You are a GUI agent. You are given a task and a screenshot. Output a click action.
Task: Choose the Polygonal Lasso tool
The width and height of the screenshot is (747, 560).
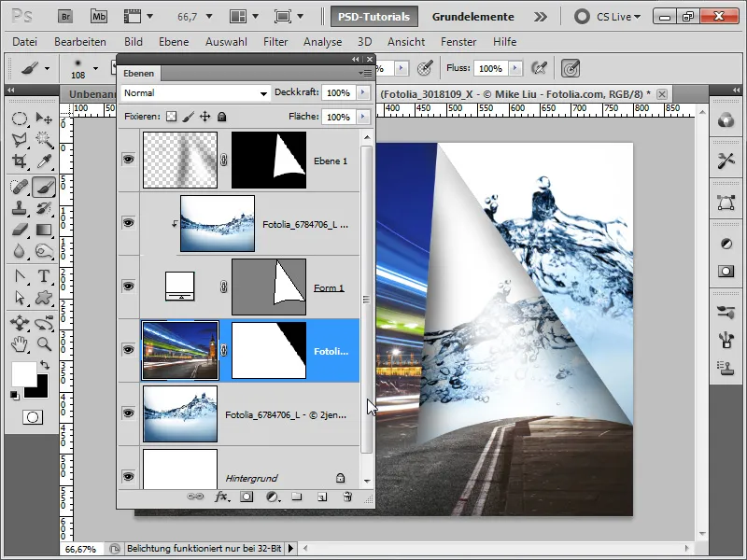[x=20, y=139]
